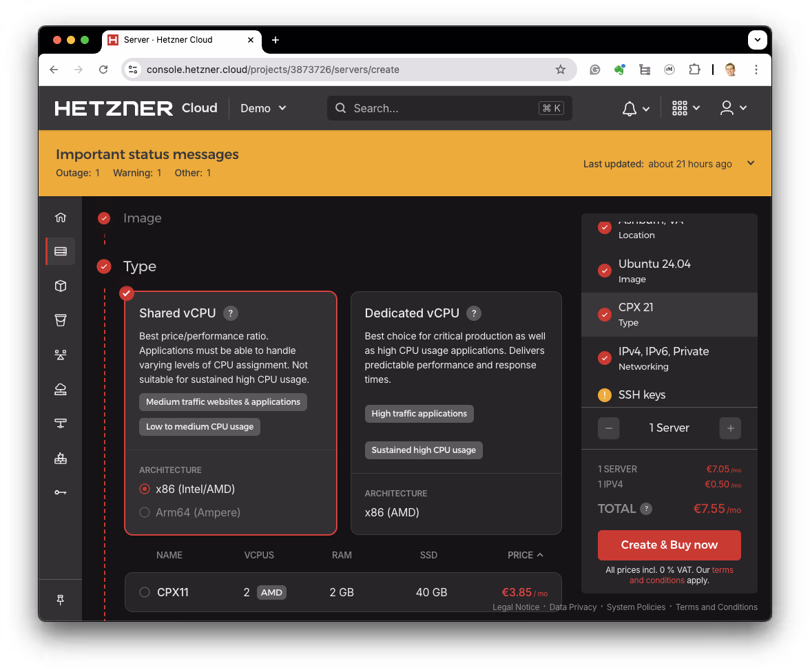Click the Search input field
This screenshot has height=672, width=810.
pos(448,108)
